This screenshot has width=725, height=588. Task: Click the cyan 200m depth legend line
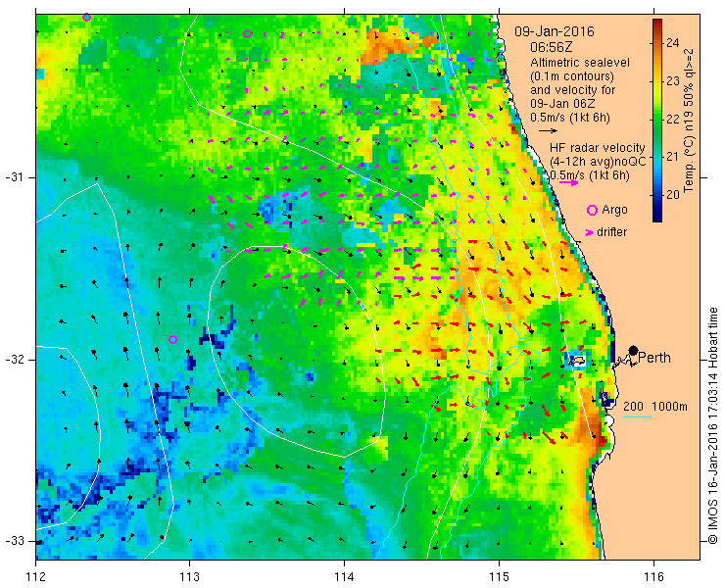point(637,417)
